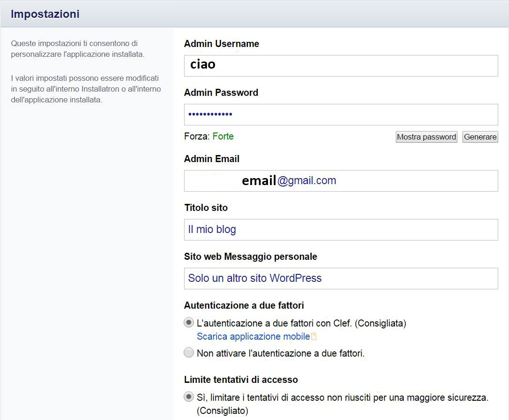
Task: Focus the Admin Username text field
Action: click(340, 65)
